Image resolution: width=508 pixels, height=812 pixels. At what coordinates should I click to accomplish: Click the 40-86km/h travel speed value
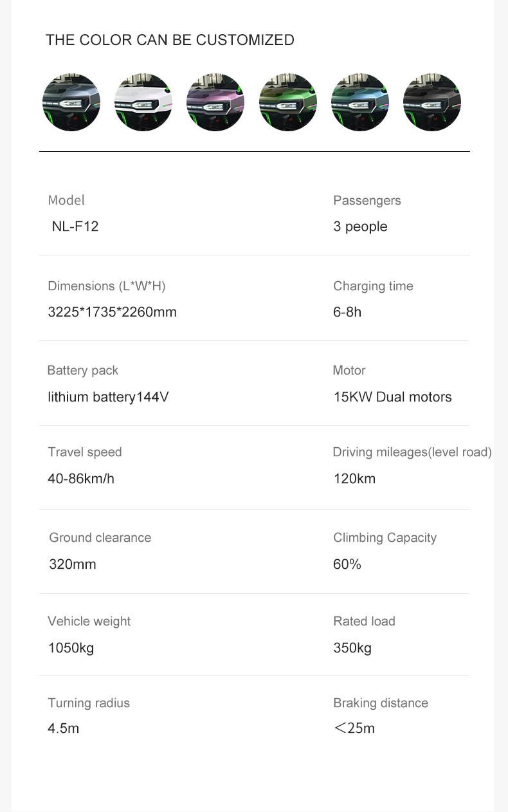coord(81,479)
